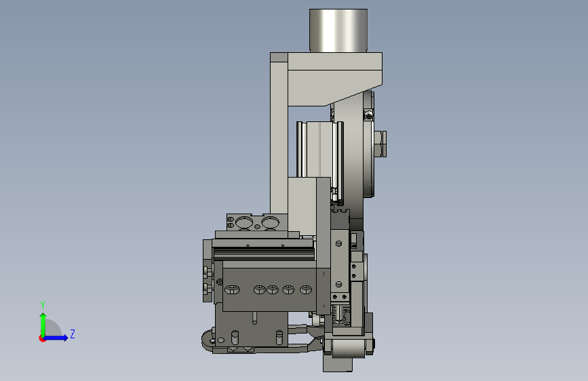588x381 pixels.
Task: Select the cylindrical motor on top of assembly
Action: pos(338,31)
